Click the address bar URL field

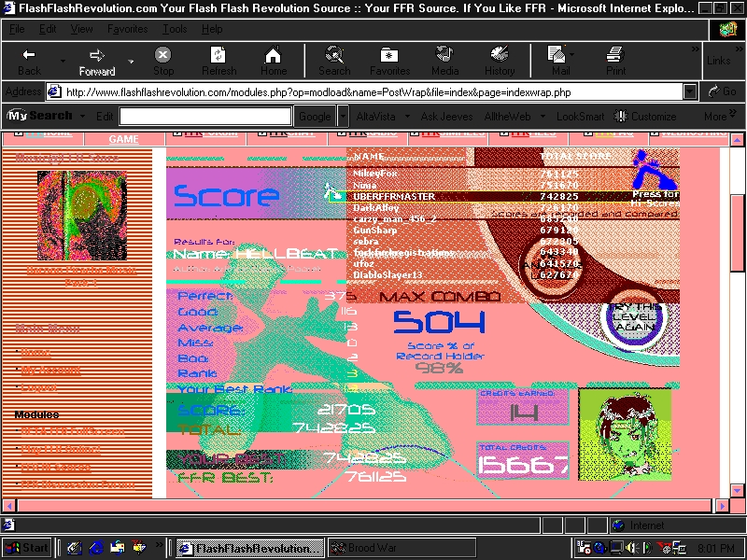pyautogui.click(x=364, y=91)
